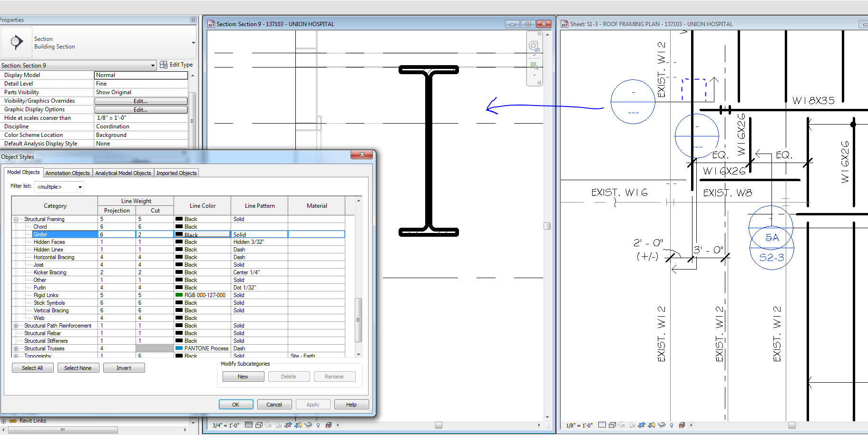The width and height of the screenshot is (868, 435).
Task: Click the Zoom tool in the navigation bar
Action: pyautogui.click(x=534, y=66)
